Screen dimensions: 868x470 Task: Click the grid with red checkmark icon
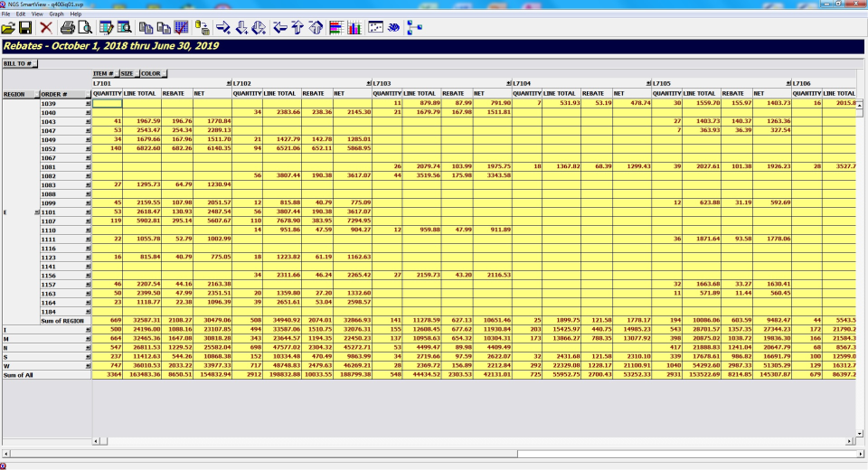click(x=181, y=28)
